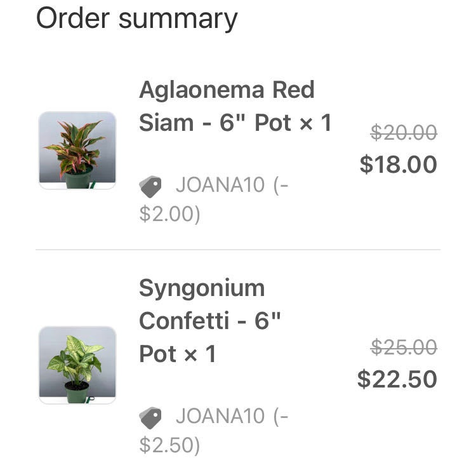Click the Confetti - 6" text line
Viewport: 476px width, 465px height.
point(209,321)
